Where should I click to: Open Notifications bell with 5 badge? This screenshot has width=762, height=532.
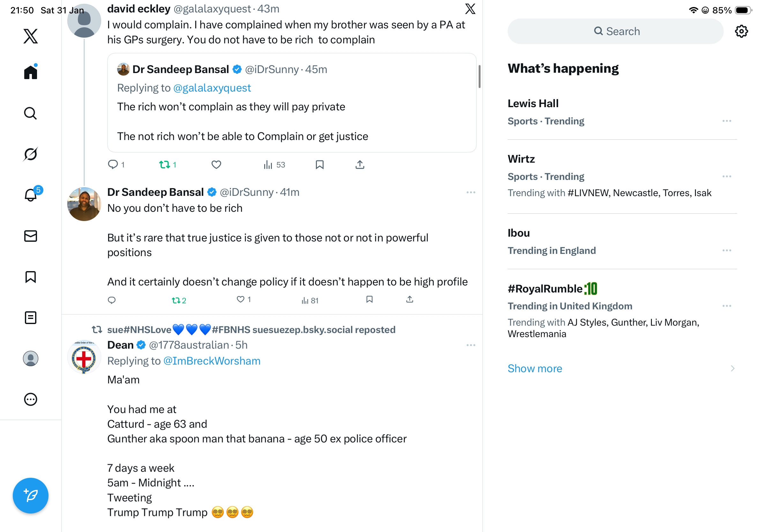point(31,195)
